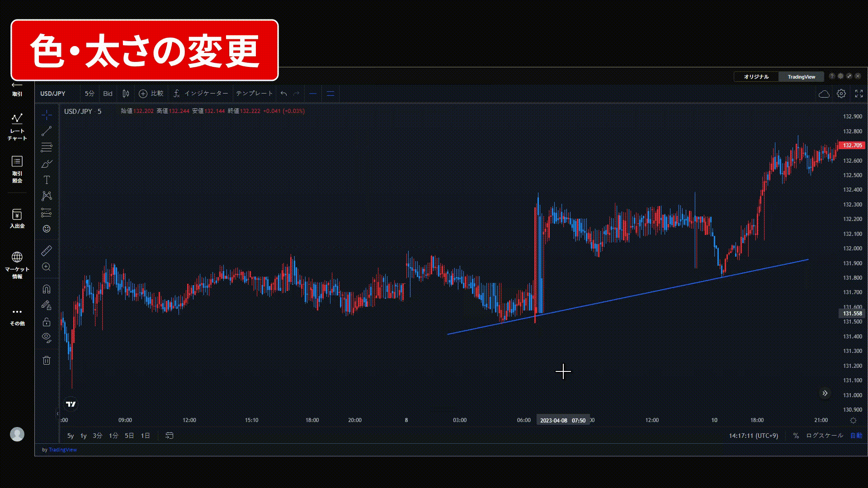Switch to the オリジナル tab
The height and width of the screenshot is (488, 868).
click(x=756, y=77)
